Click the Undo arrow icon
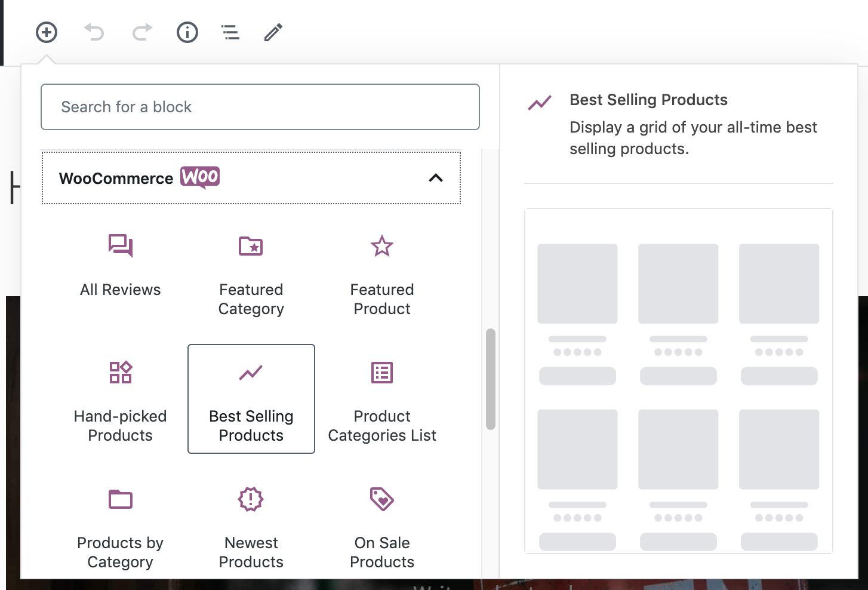The width and height of the screenshot is (868, 590). click(x=94, y=32)
